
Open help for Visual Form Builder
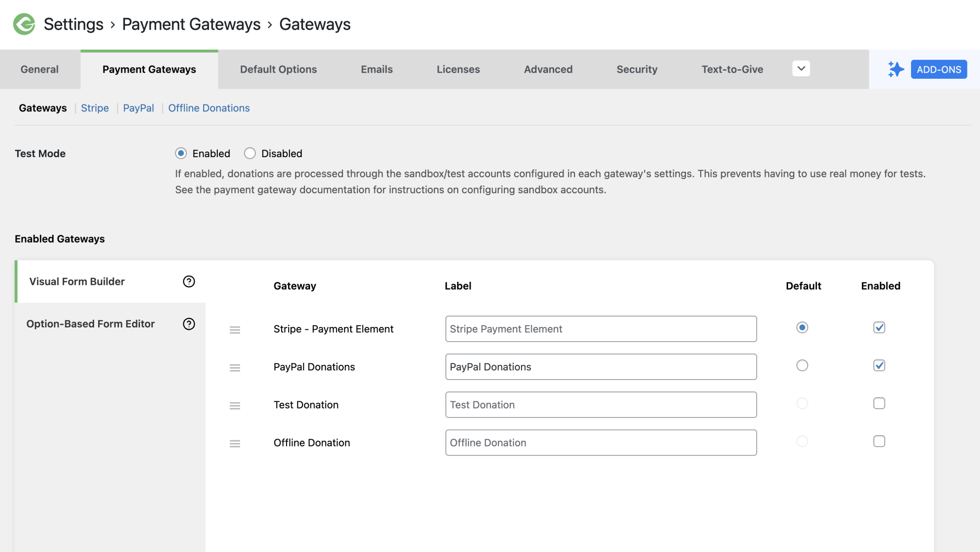[x=188, y=282]
